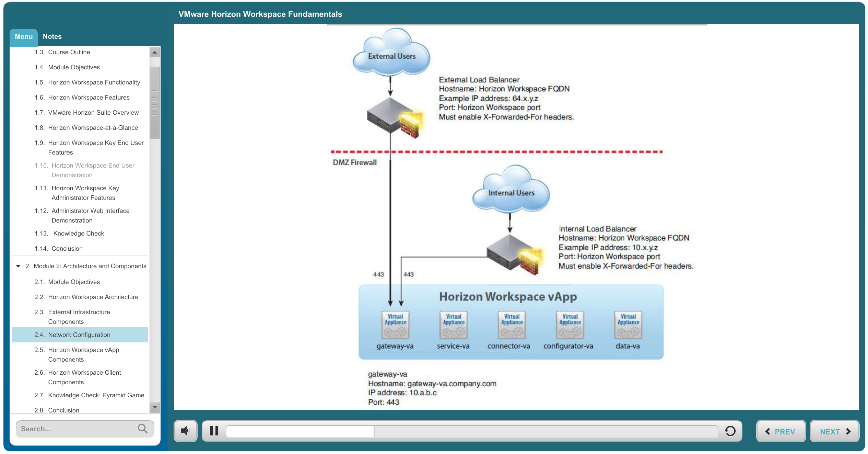Collapse Module 2: Architecture and Components

pos(18,266)
